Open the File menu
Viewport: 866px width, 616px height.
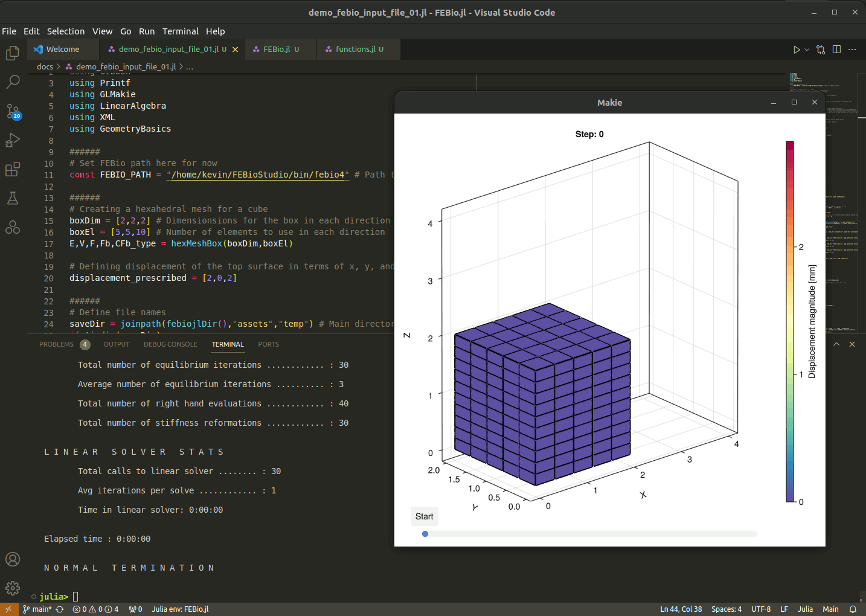(x=9, y=31)
